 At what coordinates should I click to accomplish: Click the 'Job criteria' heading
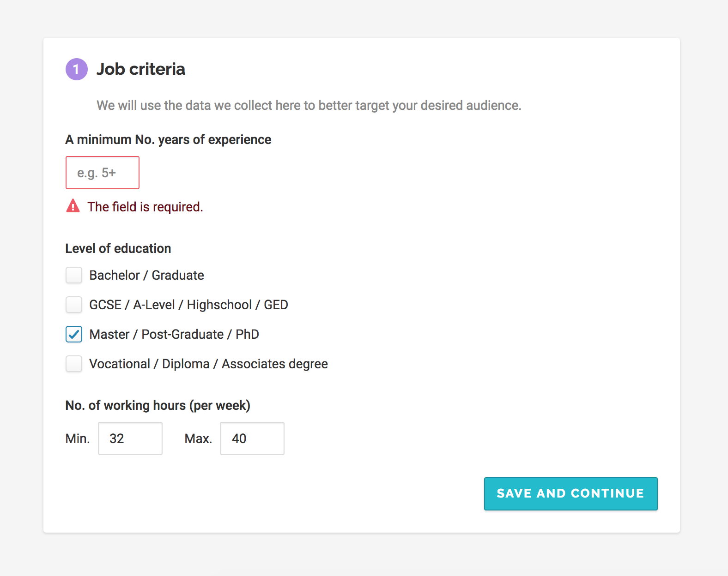141,69
